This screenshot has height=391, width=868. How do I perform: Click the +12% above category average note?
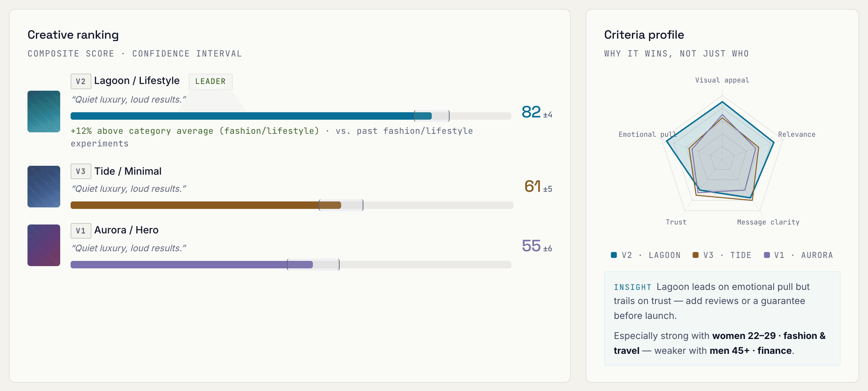[195, 131]
